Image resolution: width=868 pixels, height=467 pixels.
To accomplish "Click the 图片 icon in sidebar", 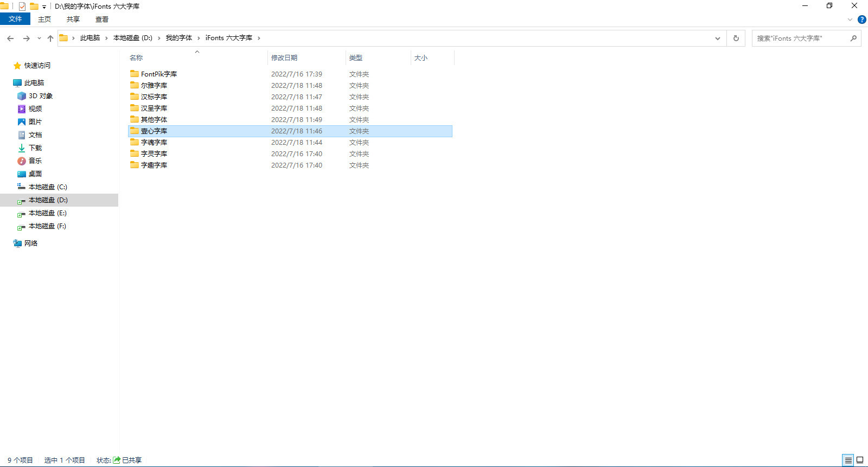I will [x=22, y=122].
